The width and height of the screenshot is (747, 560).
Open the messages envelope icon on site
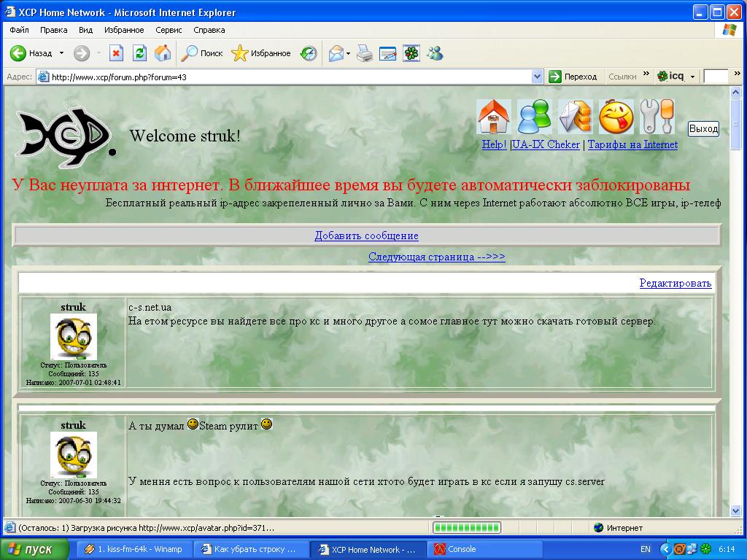click(576, 117)
